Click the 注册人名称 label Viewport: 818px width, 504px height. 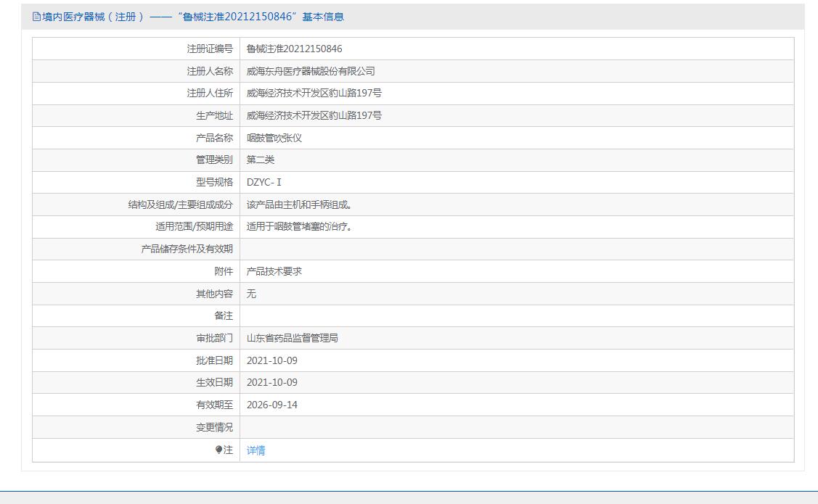[210, 71]
